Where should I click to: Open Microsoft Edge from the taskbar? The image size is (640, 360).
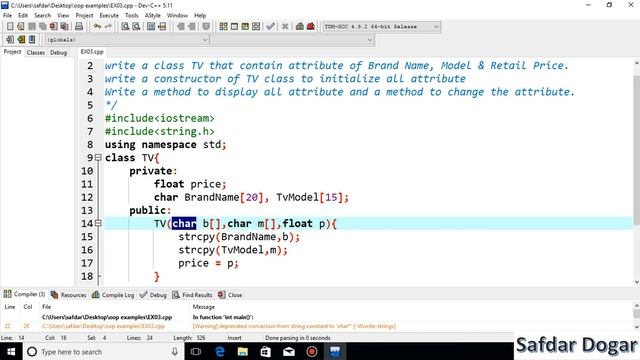pos(220,351)
